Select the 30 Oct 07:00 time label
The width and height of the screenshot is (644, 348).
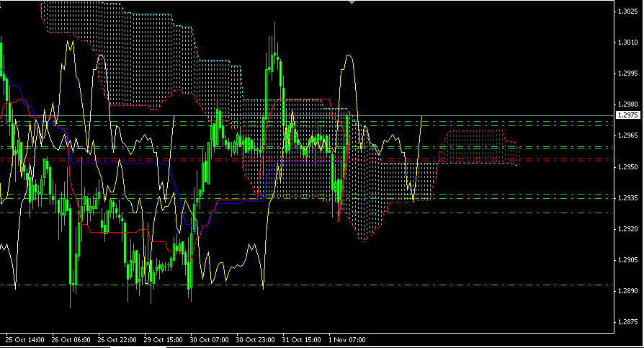[210, 340]
